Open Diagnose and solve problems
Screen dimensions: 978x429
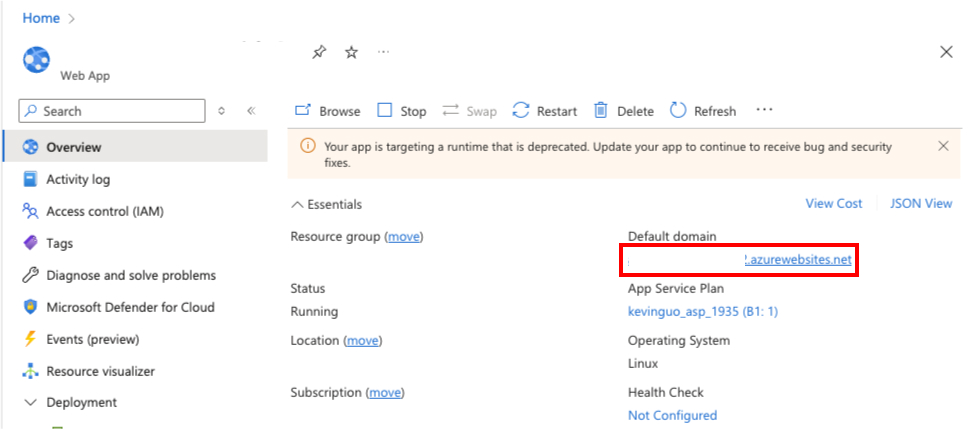pyautogui.click(x=131, y=275)
